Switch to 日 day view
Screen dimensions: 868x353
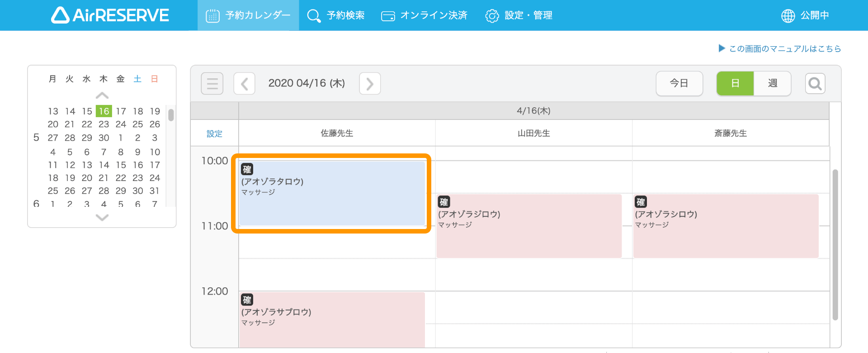coord(735,83)
